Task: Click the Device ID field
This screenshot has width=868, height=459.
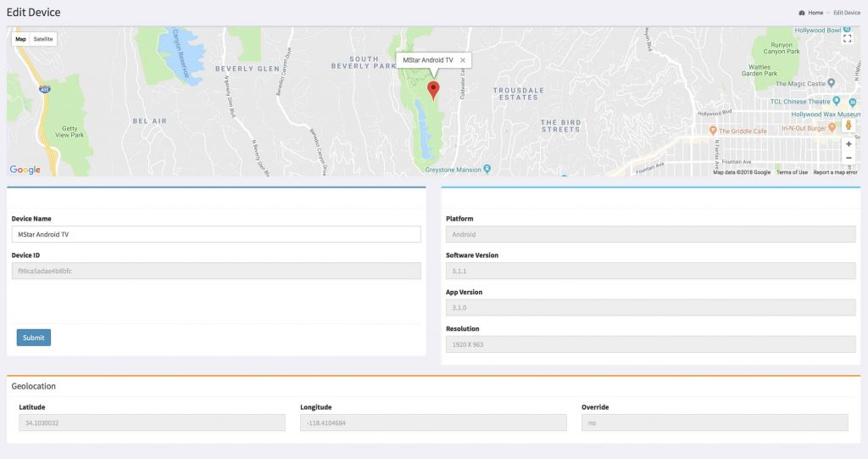Action: coord(216,271)
